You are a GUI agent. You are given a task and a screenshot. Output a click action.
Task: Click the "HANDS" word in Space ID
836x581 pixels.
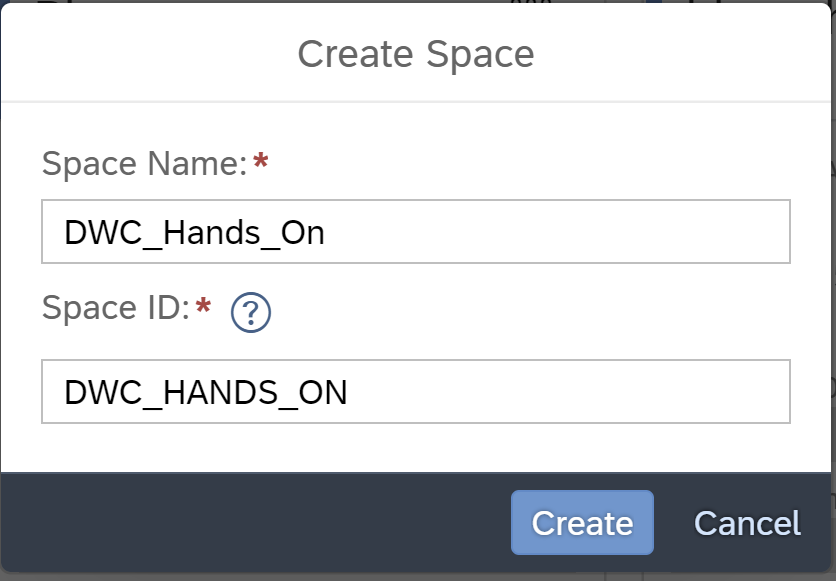click(x=220, y=393)
